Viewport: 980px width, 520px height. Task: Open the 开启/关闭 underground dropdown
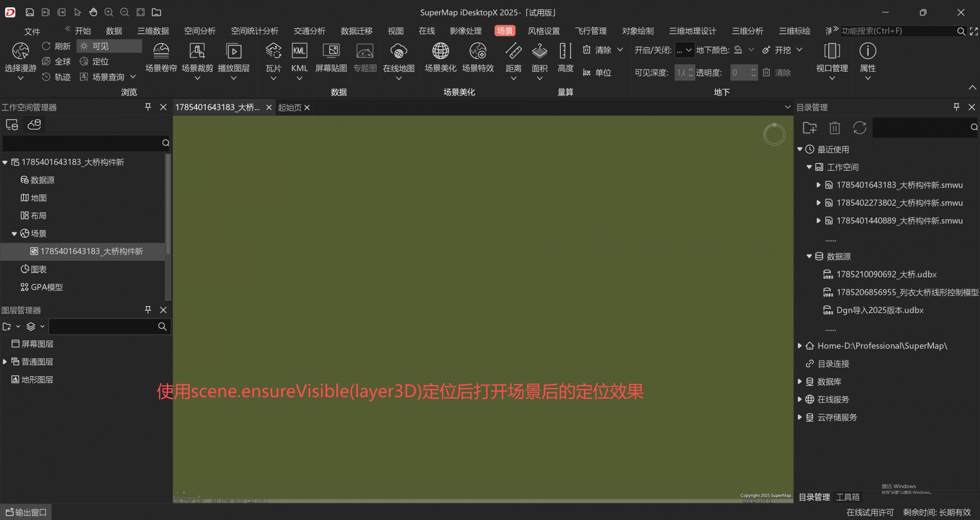(x=685, y=50)
